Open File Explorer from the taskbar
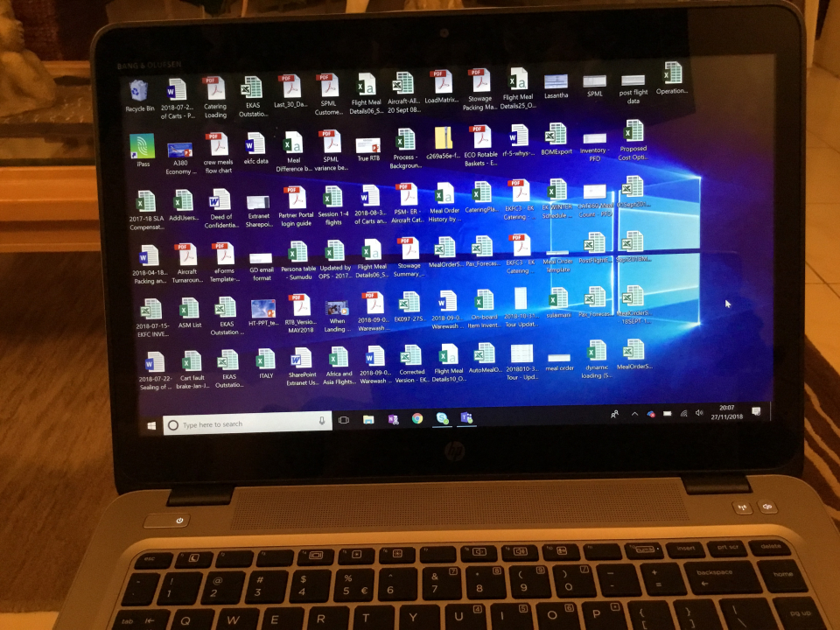 tap(368, 420)
